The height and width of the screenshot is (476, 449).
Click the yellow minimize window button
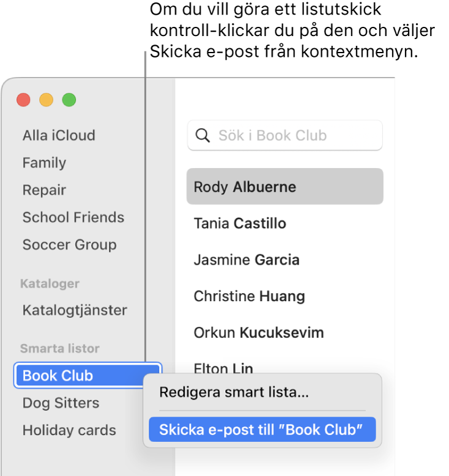click(46, 100)
